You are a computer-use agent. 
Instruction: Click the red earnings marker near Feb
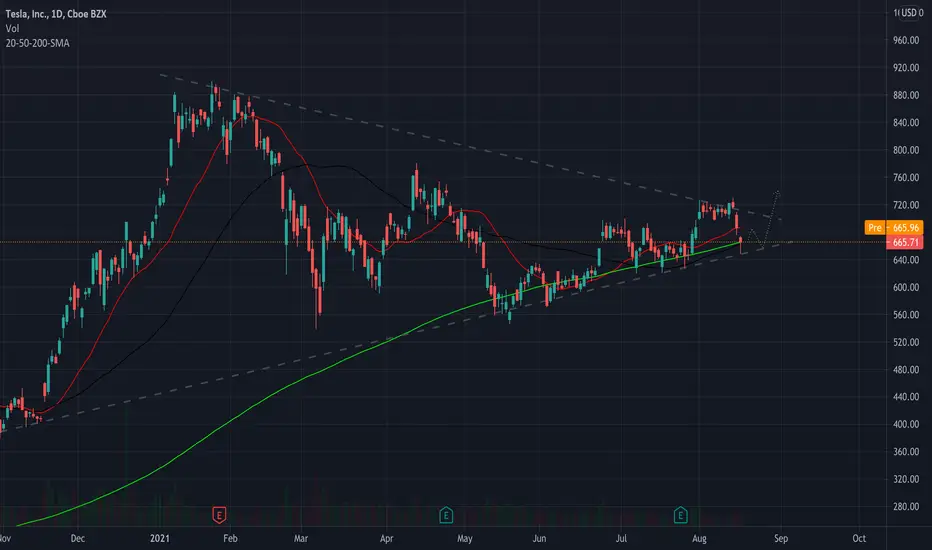(x=219, y=515)
